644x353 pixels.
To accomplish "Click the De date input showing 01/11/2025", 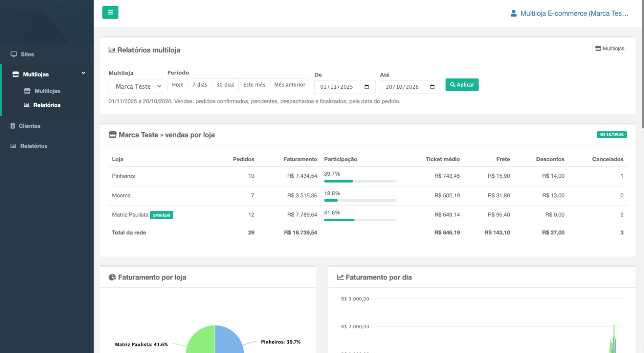I will (345, 87).
